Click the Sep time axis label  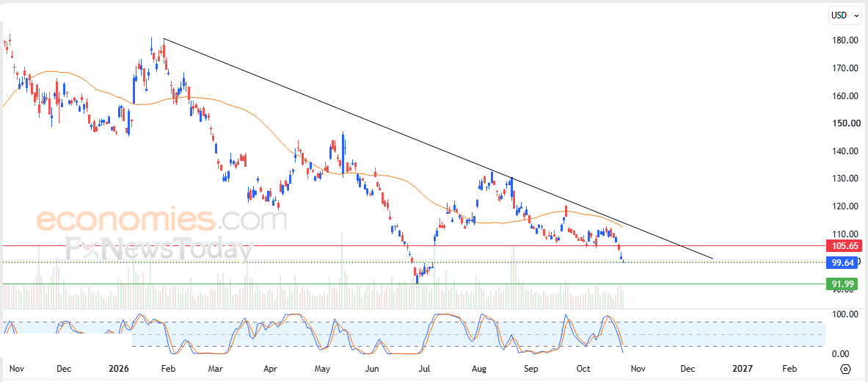531,369
